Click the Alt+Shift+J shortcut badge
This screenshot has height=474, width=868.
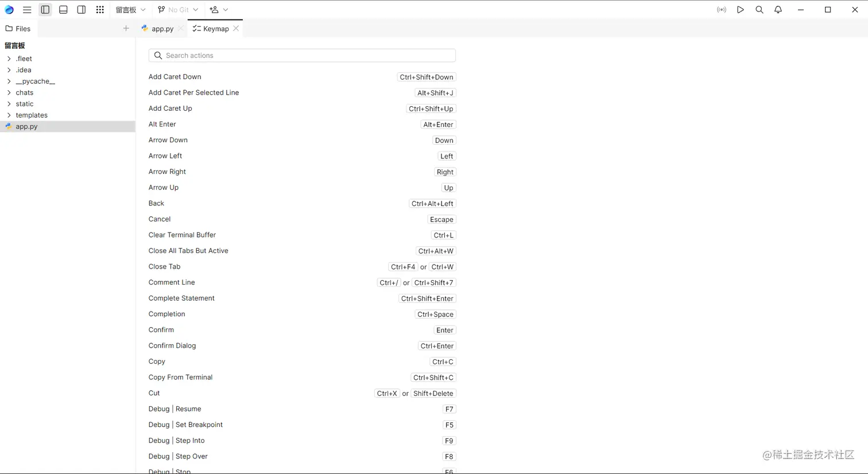[435, 93]
